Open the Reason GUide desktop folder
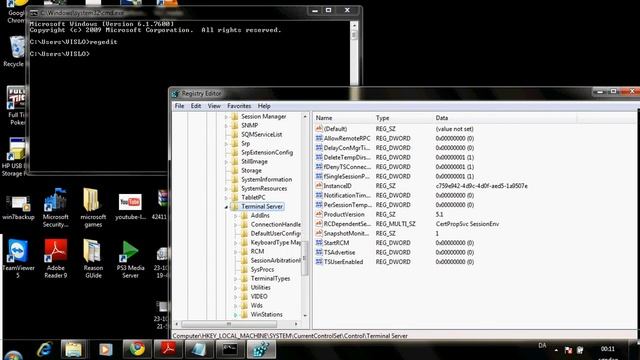The height and width of the screenshot is (360, 640). tap(93, 259)
